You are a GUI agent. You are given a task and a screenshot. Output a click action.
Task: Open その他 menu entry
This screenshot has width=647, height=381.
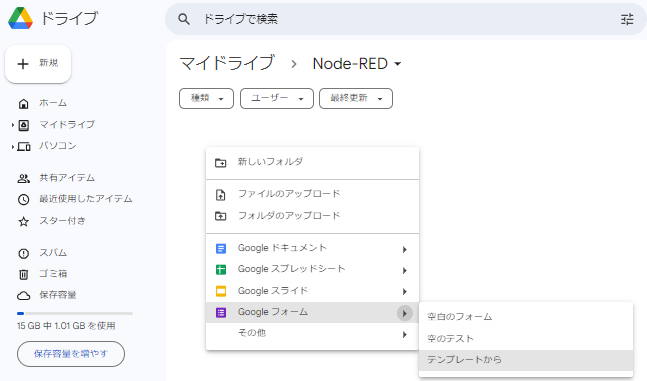312,333
